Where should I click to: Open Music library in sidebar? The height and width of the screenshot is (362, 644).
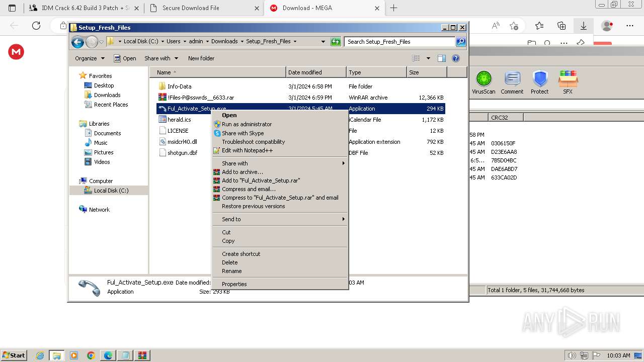[101, 143]
